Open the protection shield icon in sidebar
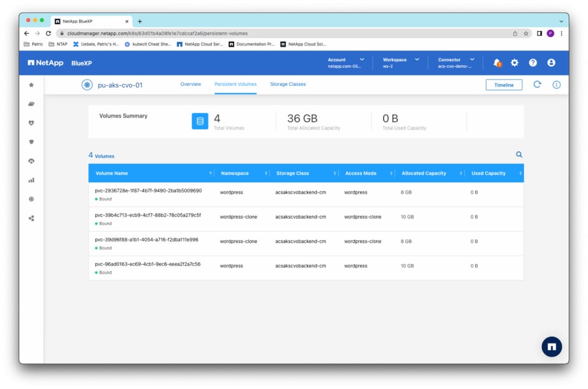The height and width of the screenshot is (389, 588). pyautogui.click(x=32, y=142)
